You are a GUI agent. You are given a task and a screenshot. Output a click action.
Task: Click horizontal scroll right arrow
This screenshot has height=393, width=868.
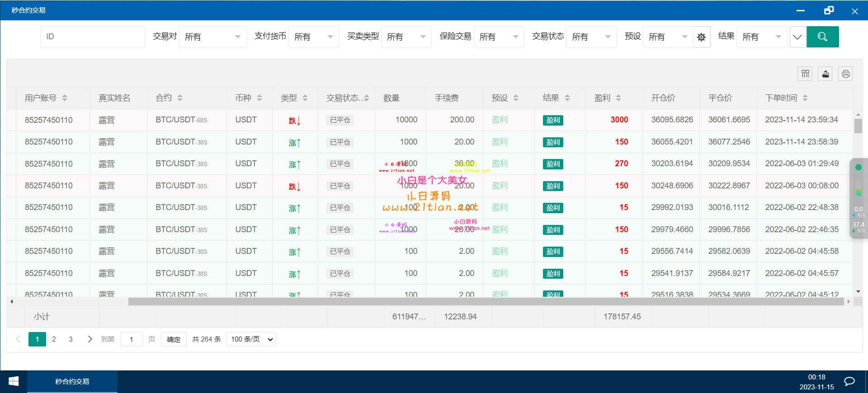coord(849,301)
